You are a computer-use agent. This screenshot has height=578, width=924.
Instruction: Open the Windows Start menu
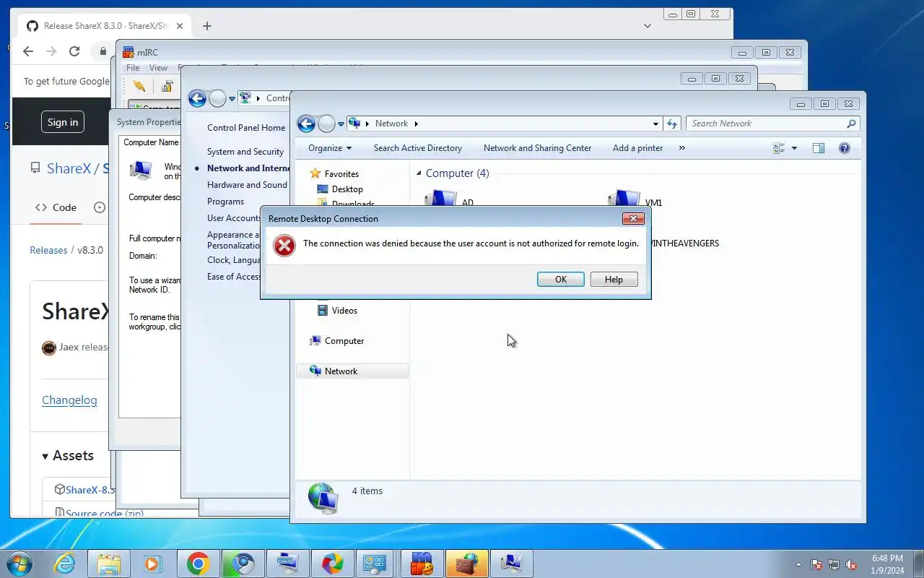(x=19, y=564)
